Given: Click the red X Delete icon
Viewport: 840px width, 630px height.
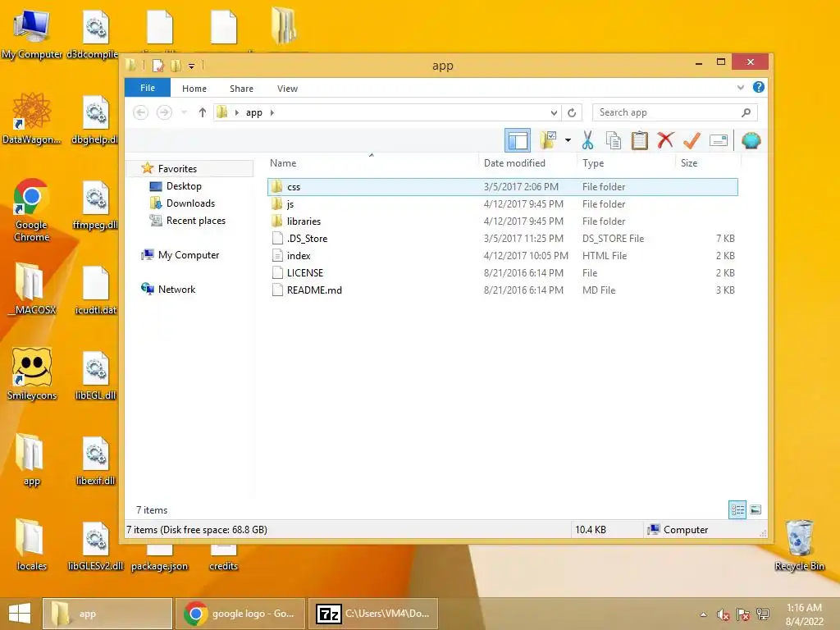Looking at the screenshot, I should (665, 140).
